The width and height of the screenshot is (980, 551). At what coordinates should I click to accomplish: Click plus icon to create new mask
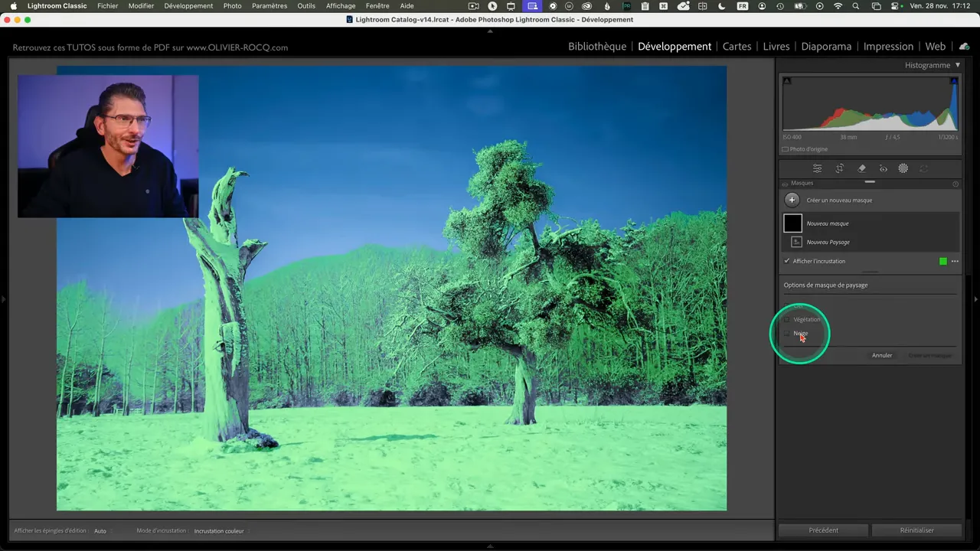[792, 200]
